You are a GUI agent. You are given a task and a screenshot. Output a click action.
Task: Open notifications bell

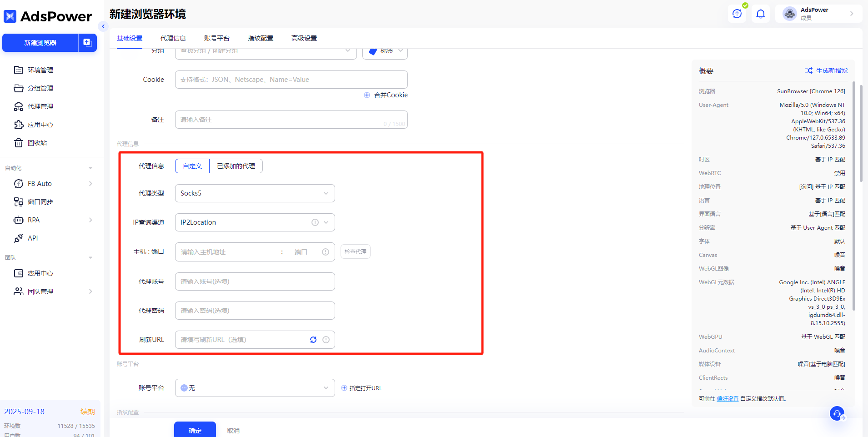click(x=761, y=14)
